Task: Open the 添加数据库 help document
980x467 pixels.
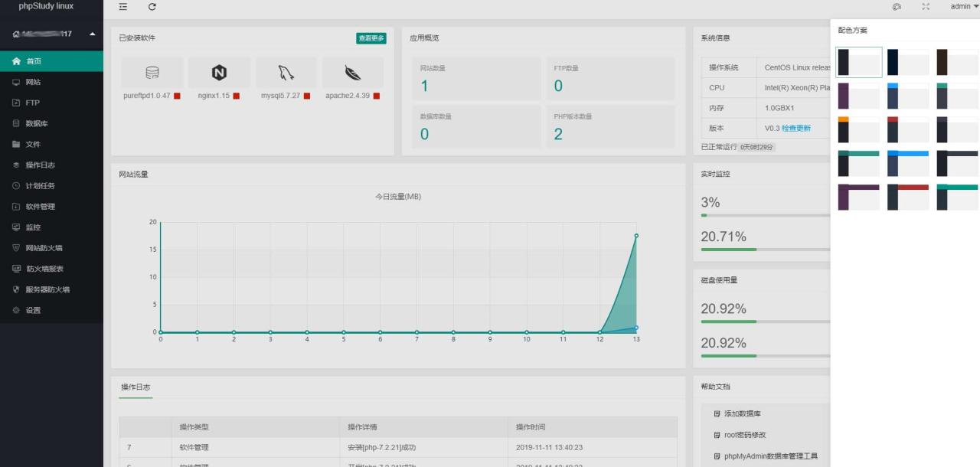Action: point(742,414)
